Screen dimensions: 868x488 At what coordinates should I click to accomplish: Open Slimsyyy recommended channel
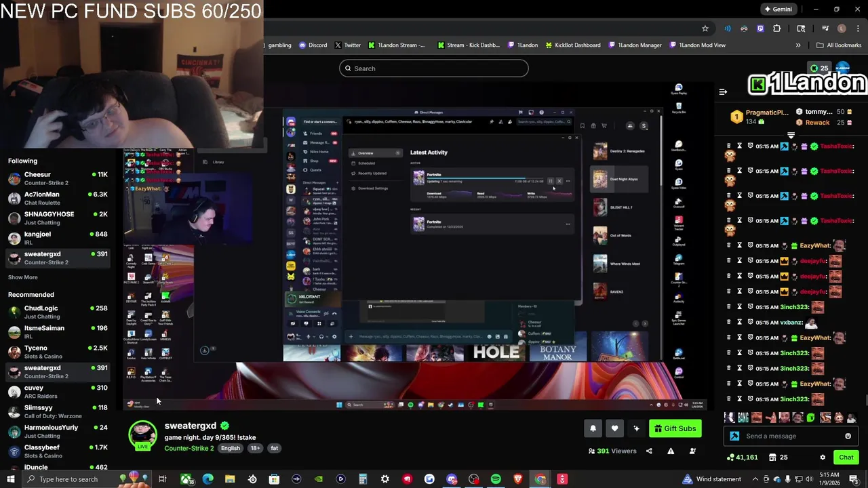pos(57,411)
